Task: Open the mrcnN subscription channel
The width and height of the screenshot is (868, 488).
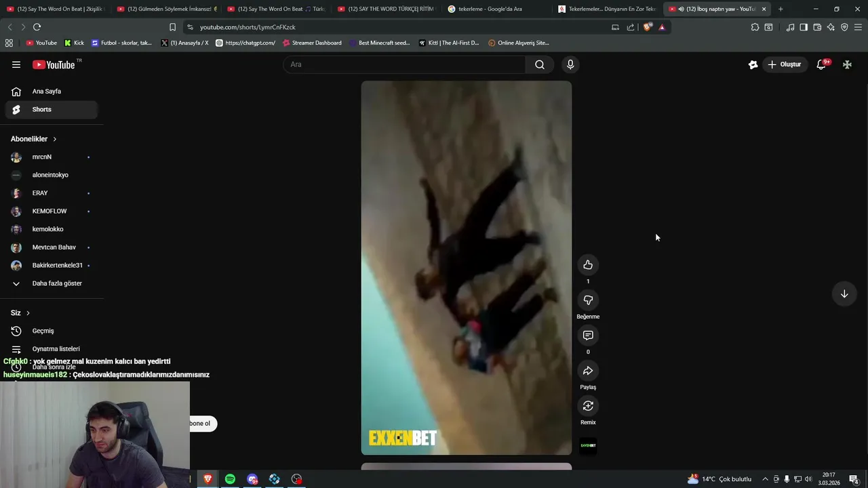Action: [x=52, y=157]
